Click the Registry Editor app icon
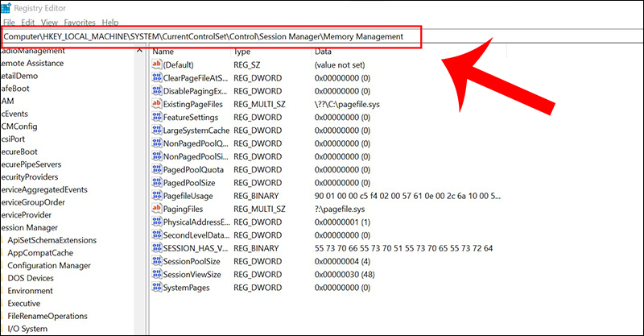Viewport: 644px width, 336px height. [x=6, y=8]
